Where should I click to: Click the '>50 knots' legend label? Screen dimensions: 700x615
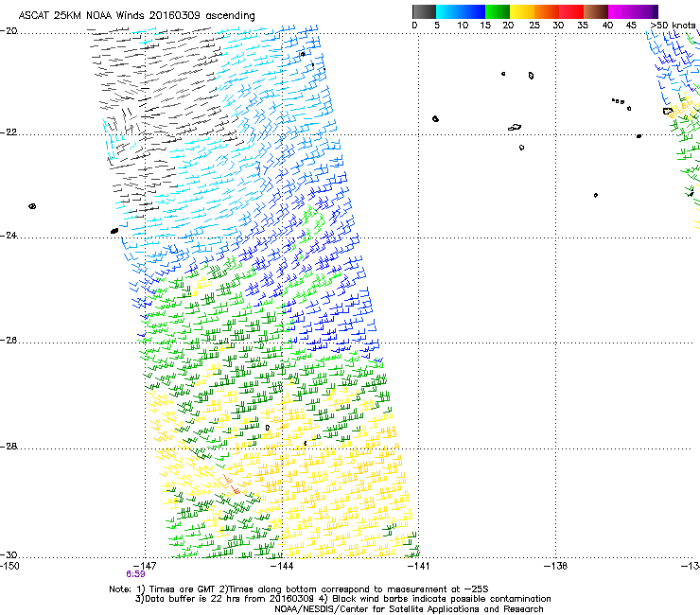coord(674,25)
